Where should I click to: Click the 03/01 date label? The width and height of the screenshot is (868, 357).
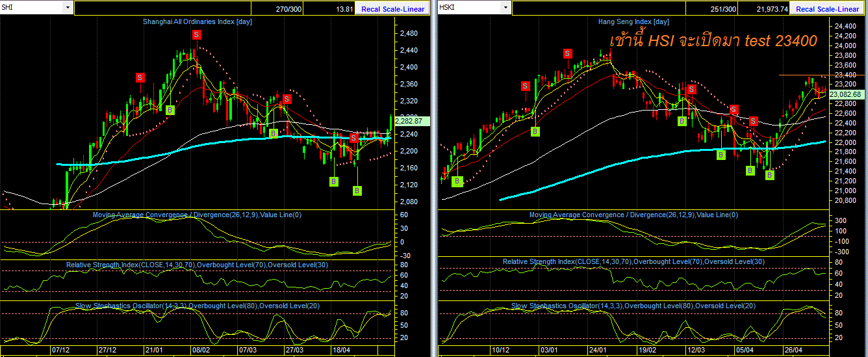549,350
